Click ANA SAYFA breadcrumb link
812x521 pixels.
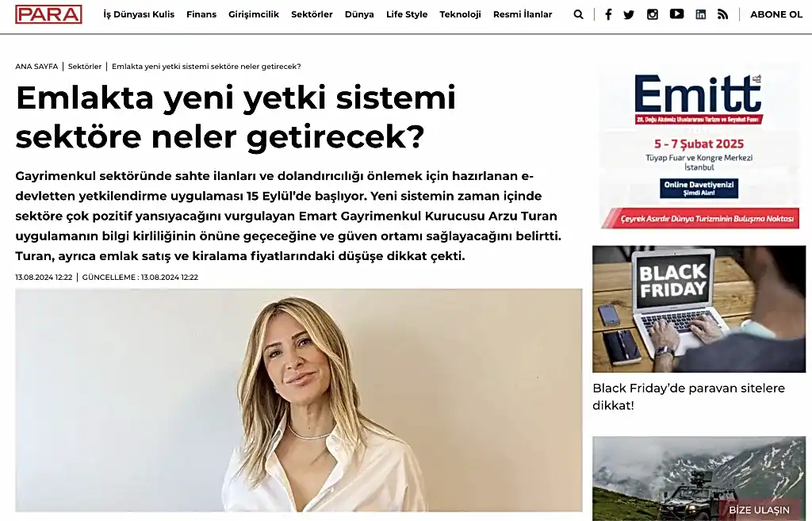36,67
